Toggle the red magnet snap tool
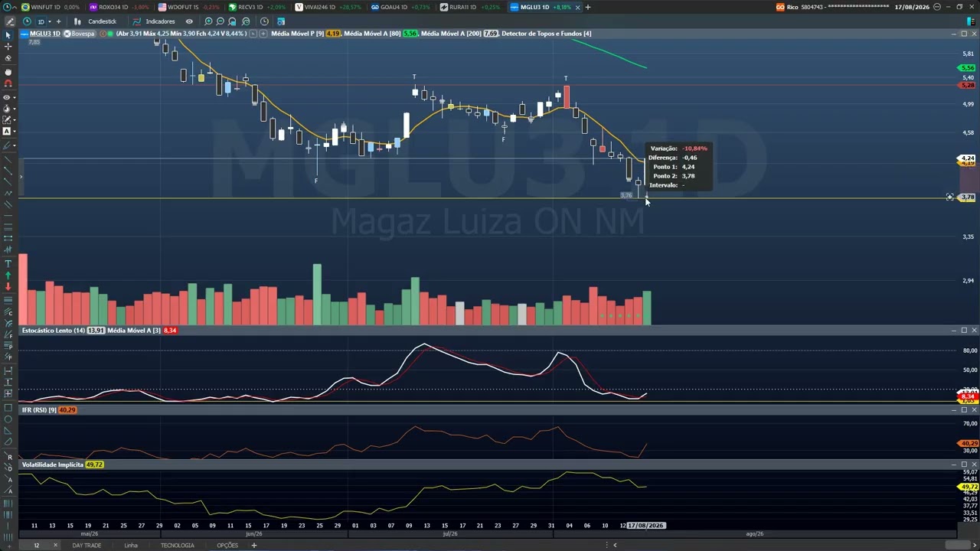The height and width of the screenshot is (551, 980). pos(8,83)
